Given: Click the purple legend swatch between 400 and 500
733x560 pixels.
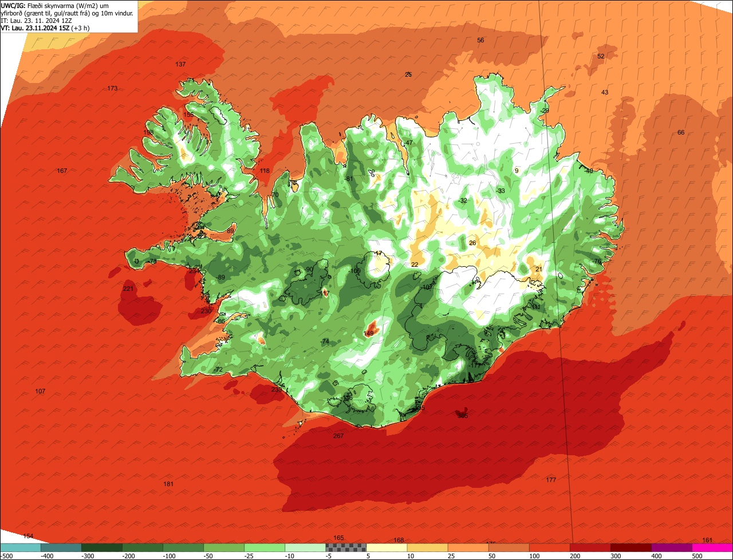Looking at the screenshot, I should (x=672, y=547).
